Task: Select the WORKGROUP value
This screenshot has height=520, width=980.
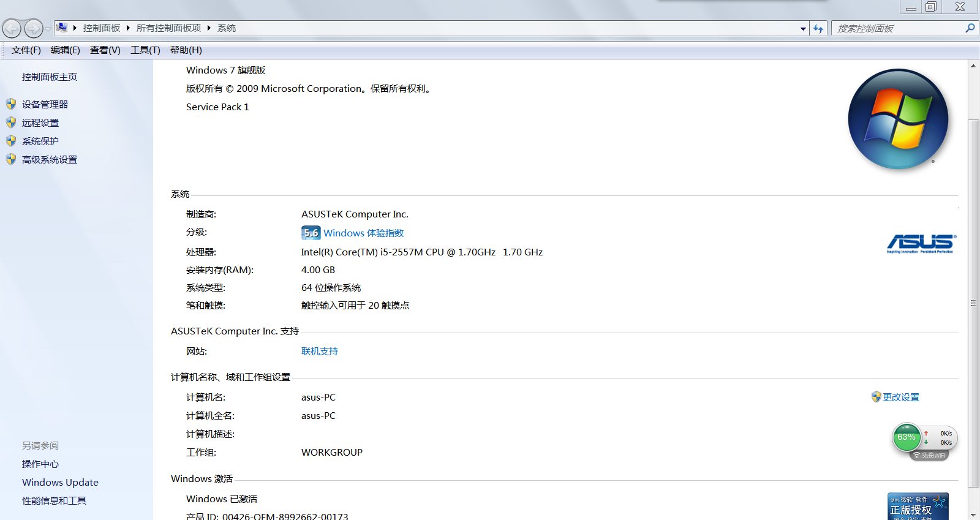Action: [x=332, y=453]
